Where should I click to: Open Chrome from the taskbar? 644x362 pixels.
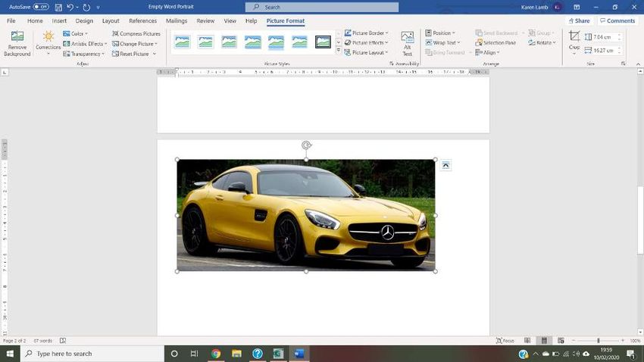216,354
